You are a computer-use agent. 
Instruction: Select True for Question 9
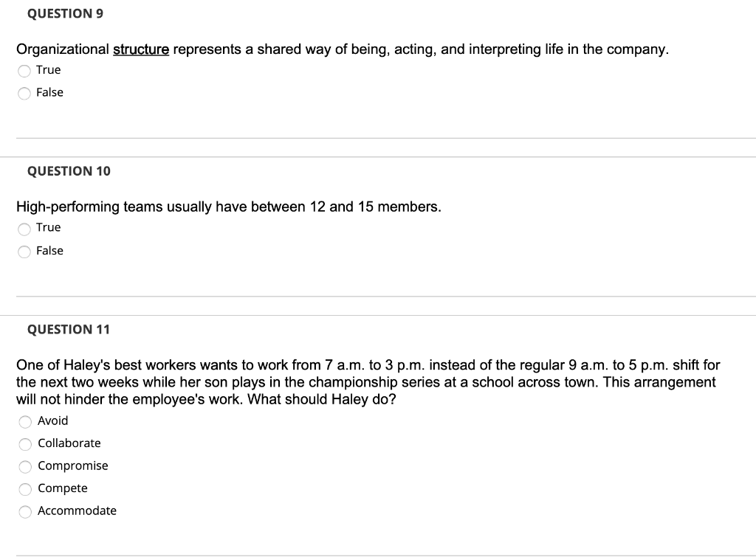click(x=24, y=70)
